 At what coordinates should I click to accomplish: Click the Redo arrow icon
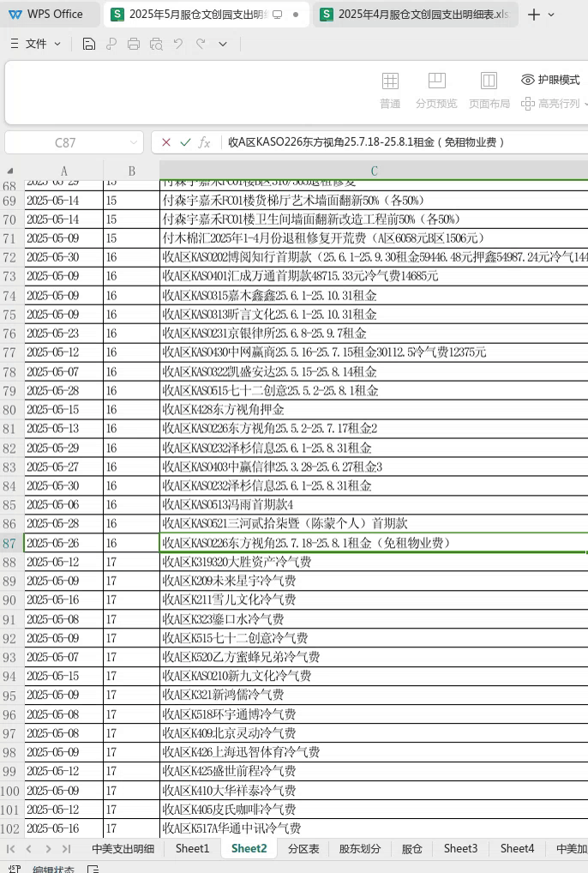[201, 44]
